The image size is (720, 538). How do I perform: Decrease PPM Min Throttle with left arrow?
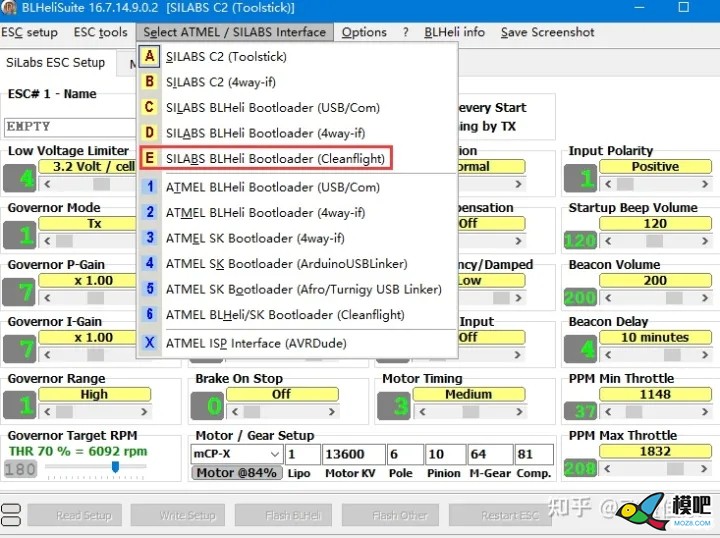point(608,412)
